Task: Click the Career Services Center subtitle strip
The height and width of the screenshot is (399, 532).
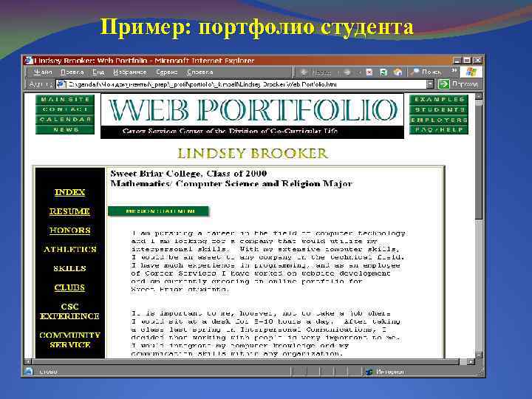Action: click(253, 132)
